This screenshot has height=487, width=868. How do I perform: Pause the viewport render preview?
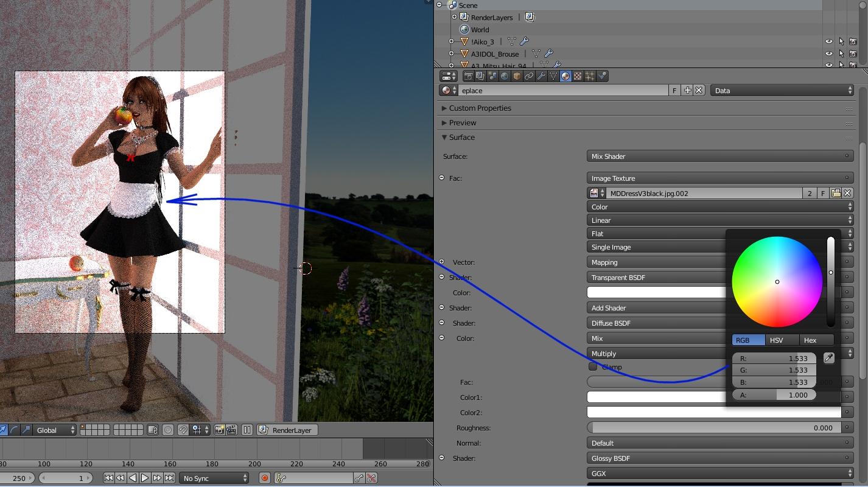coord(247,430)
